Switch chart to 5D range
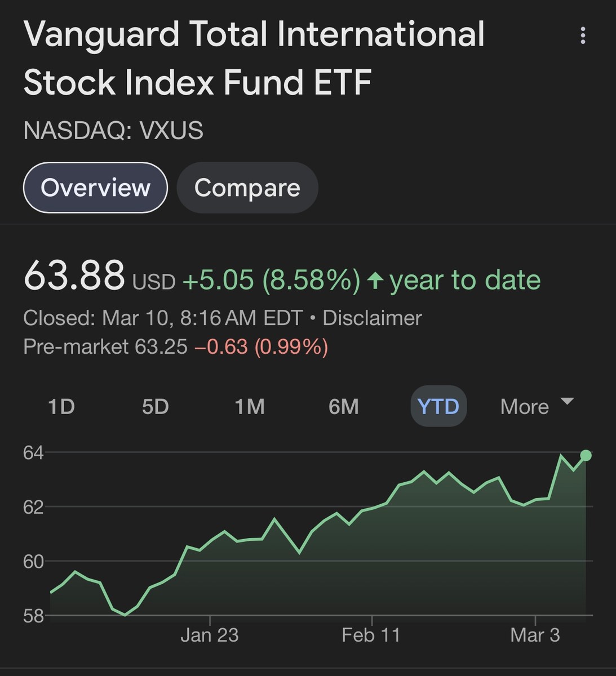The width and height of the screenshot is (616, 676). coord(155,406)
